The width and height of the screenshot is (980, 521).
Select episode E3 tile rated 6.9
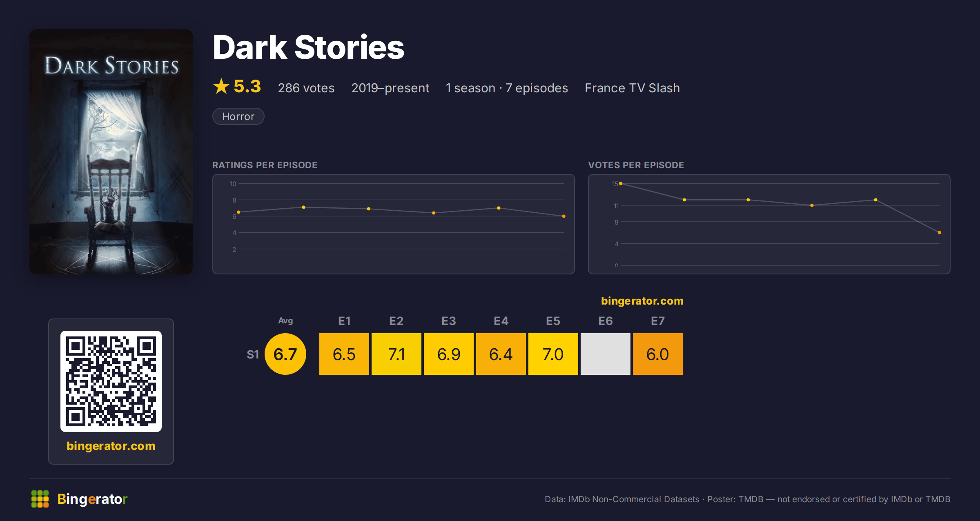[x=449, y=354]
